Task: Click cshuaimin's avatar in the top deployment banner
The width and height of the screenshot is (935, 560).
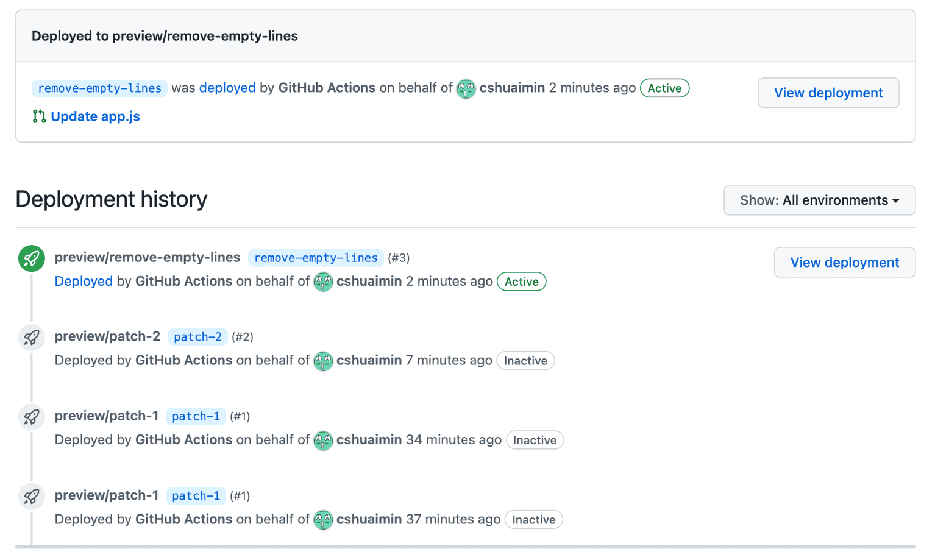Action: [x=466, y=88]
